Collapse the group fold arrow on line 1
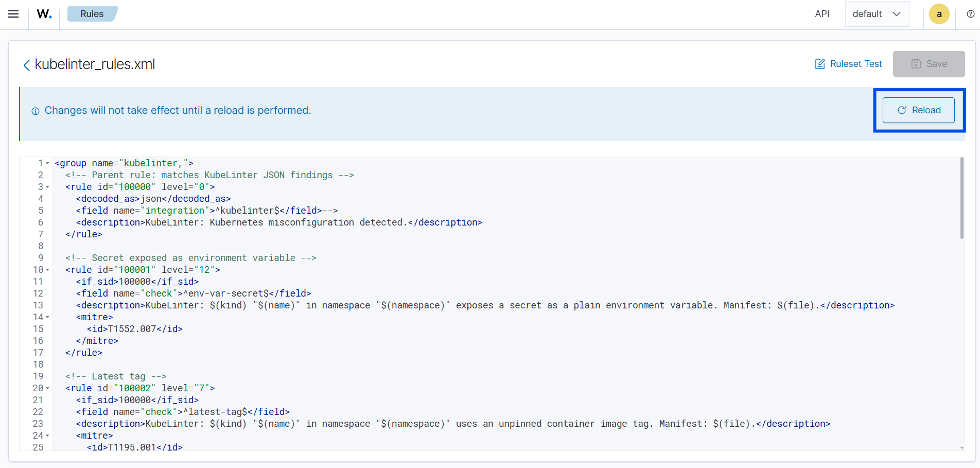Screen dimensions: 980x468 click(x=47, y=163)
